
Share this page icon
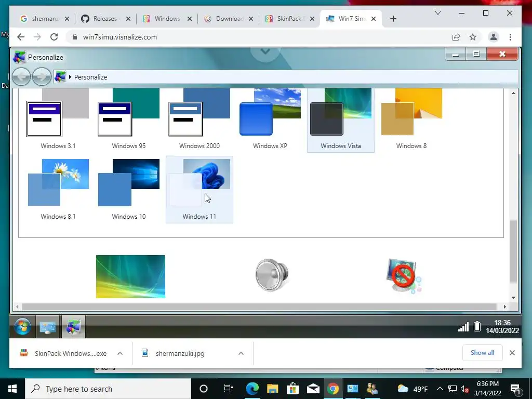pyautogui.click(x=456, y=37)
